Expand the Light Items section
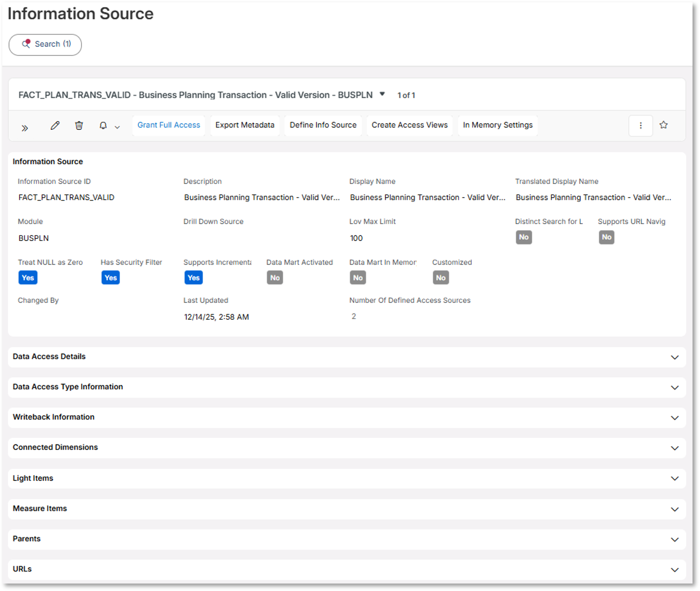 (x=347, y=478)
